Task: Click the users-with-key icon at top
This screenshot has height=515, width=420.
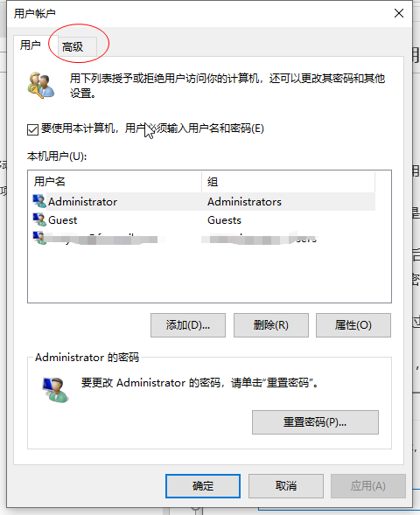Action: click(x=41, y=86)
